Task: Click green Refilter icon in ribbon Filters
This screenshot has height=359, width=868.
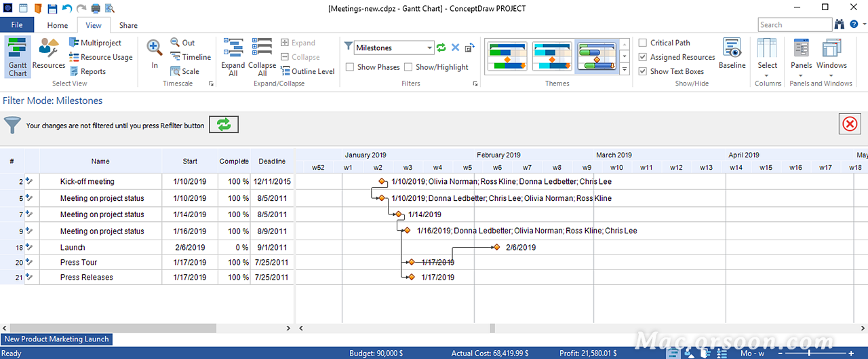Action: 441,48
